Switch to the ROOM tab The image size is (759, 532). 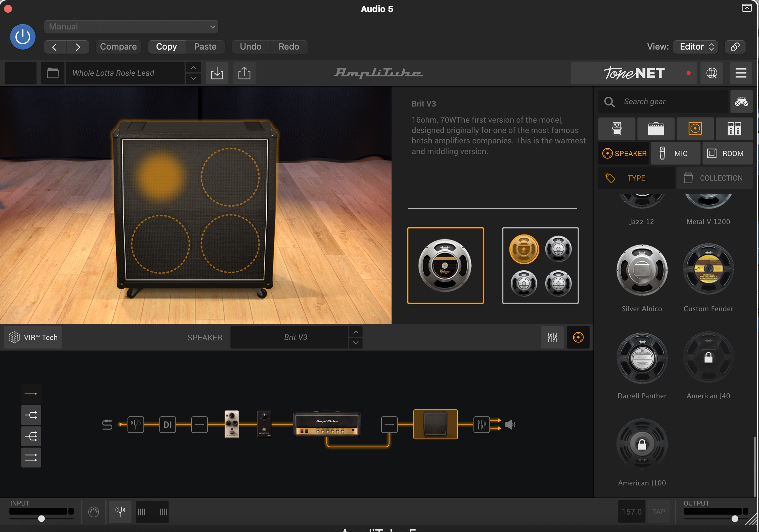coord(728,153)
